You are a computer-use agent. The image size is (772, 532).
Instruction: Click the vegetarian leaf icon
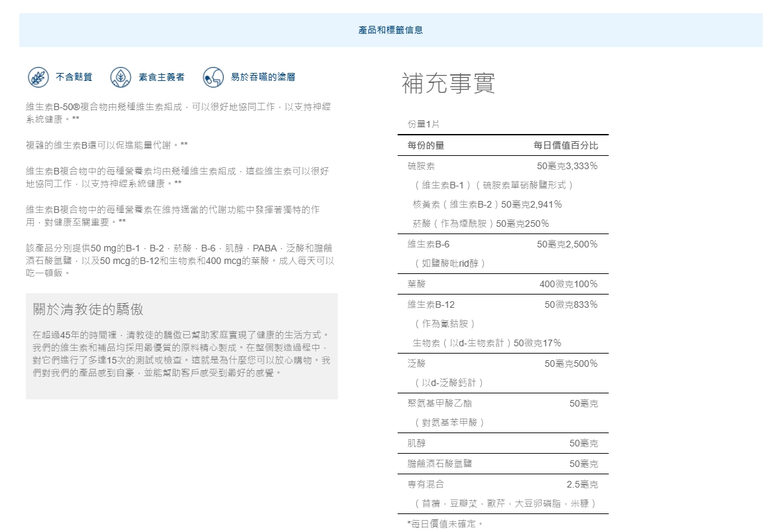pos(121,77)
